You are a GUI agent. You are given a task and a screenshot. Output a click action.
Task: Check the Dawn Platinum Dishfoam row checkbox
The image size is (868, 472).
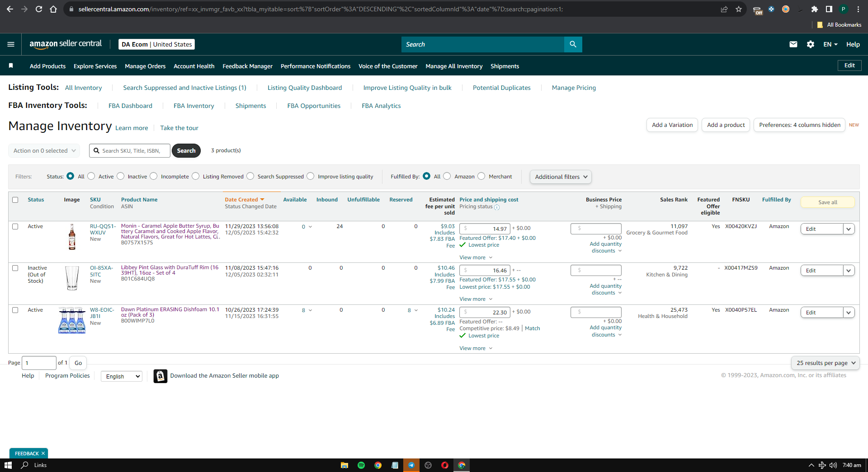point(15,310)
